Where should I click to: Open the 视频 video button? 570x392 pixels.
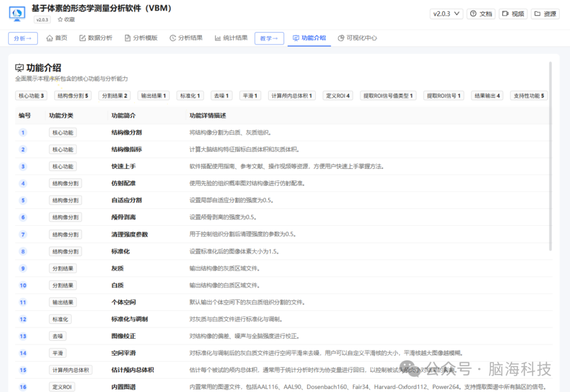(x=513, y=14)
